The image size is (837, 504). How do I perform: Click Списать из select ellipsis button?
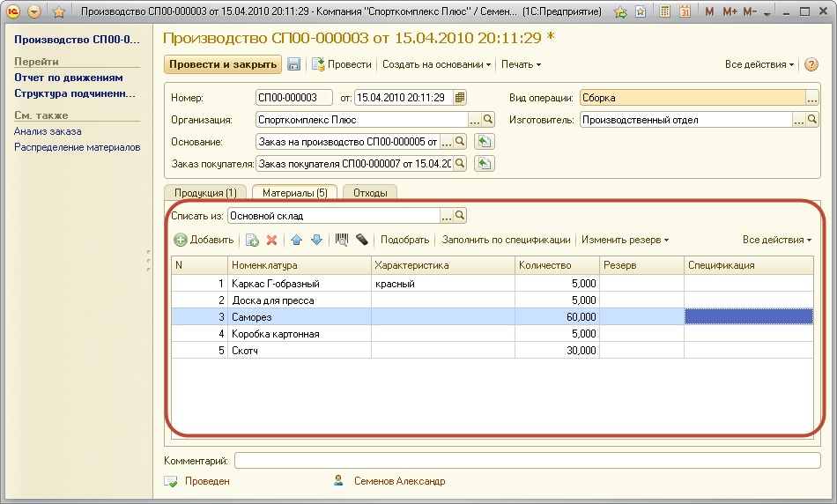tap(447, 216)
